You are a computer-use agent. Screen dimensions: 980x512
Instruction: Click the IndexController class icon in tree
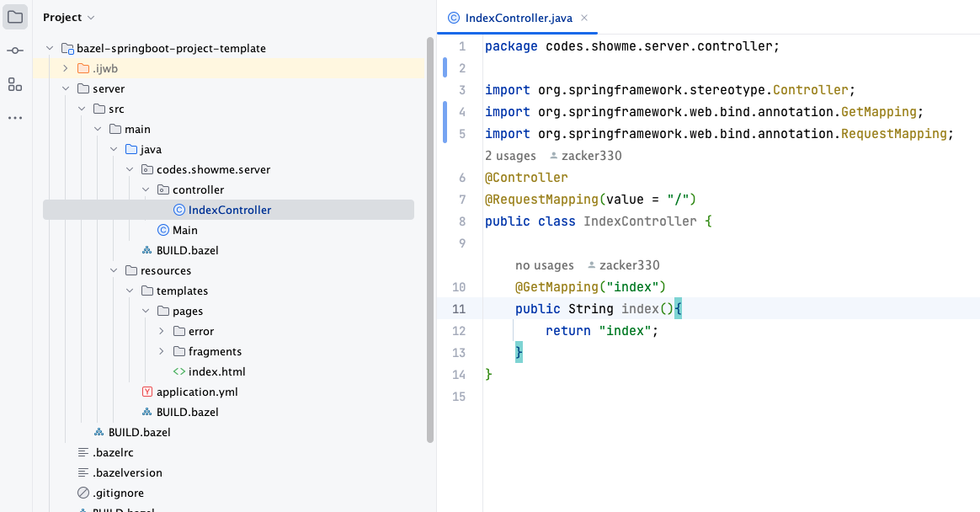pos(178,210)
